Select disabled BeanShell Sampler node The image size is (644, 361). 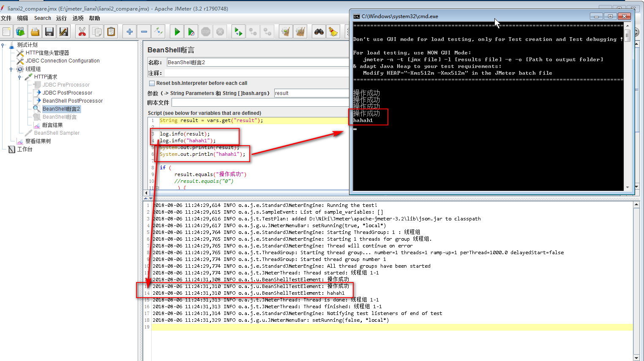pyautogui.click(x=57, y=133)
